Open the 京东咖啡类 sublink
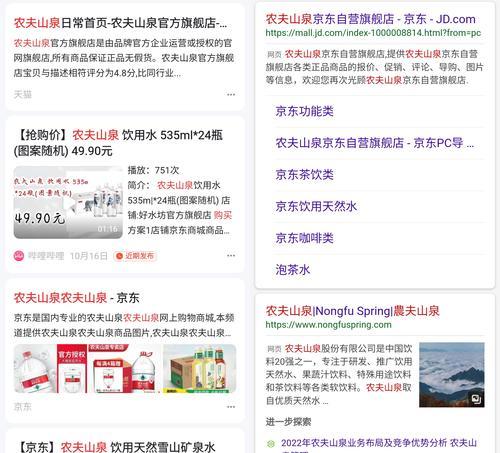The height and width of the screenshot is (453, 500). coord(304,238)
